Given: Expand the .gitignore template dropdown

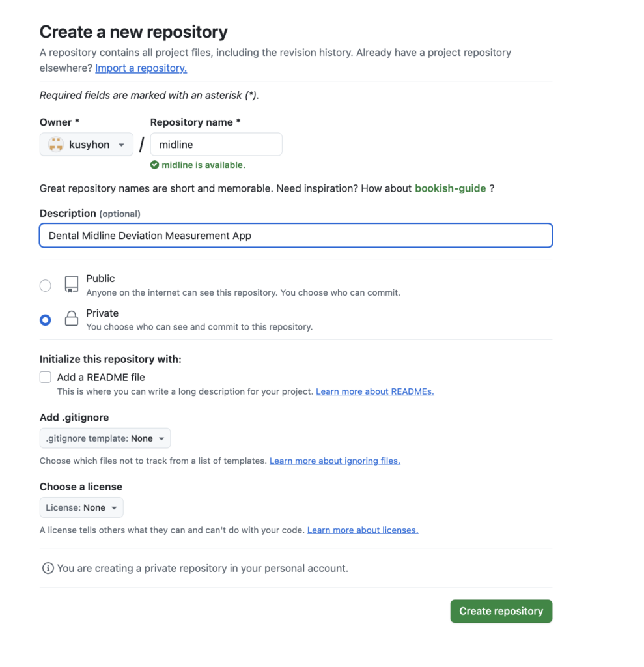Looking at the screenshot, I should pyautogui.click(x=105, y=438).
